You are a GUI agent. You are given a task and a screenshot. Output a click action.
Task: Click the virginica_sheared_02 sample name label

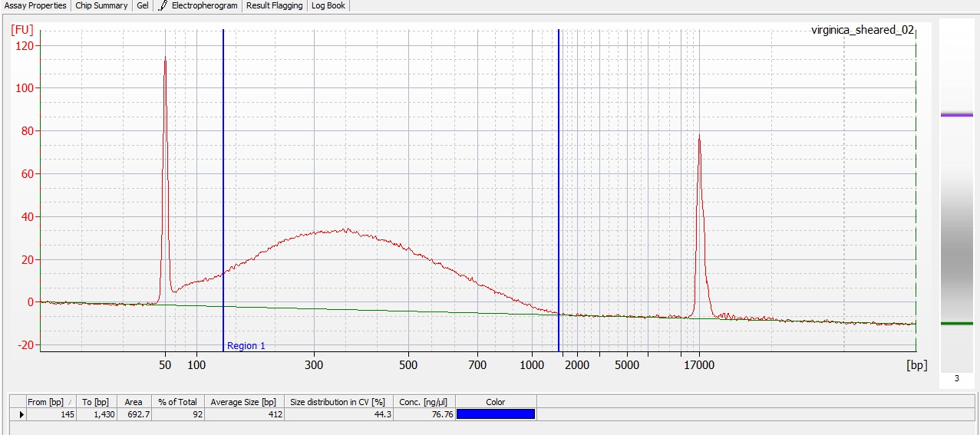click(862, 31)
